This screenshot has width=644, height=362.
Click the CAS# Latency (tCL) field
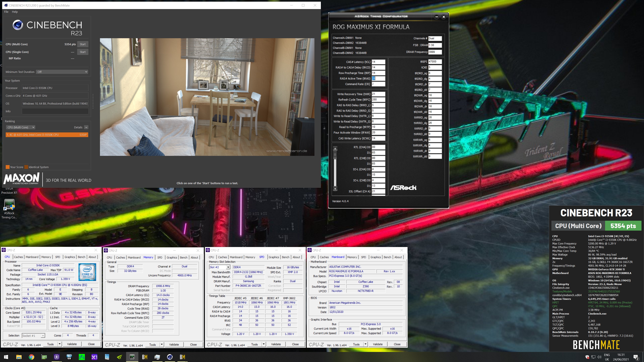pos(378,62)
